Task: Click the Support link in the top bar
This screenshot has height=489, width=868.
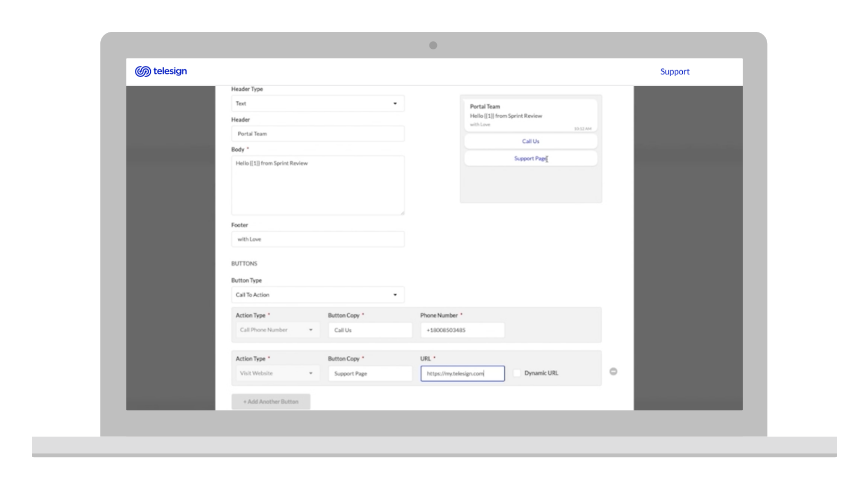Action: coord(674,71)
